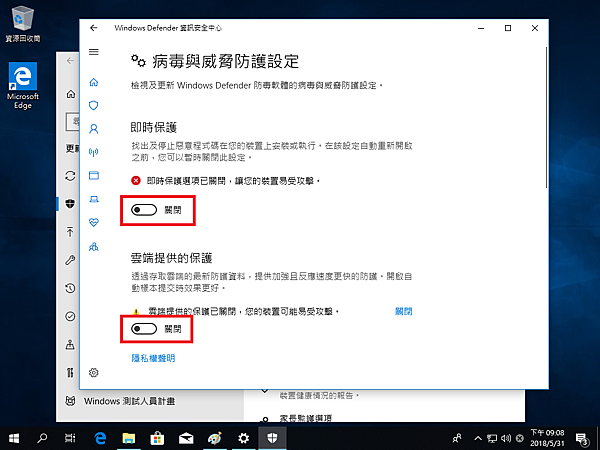Open the 隱私權聲明 privacy statement link
The width and height of the screenshot is (600, 450).
(153, 358)
